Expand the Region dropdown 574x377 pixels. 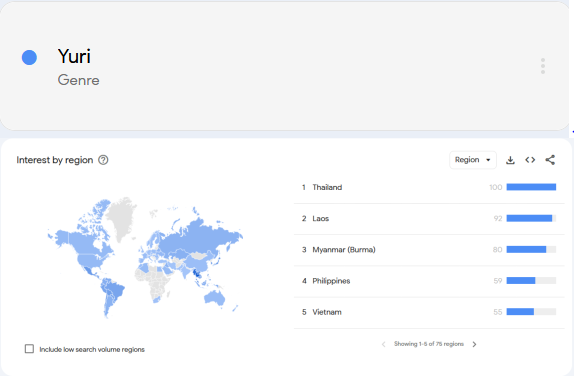(473, 160)
